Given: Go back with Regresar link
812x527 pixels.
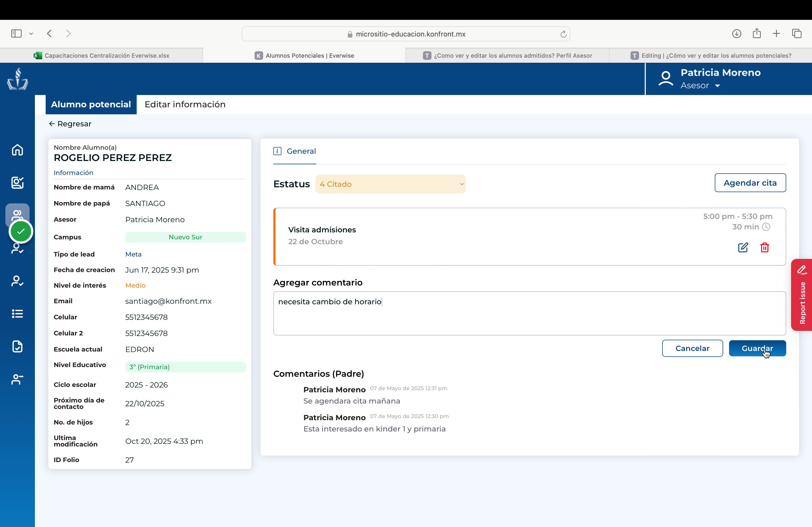Looking at the screenshot, I should tap(70, 124).
